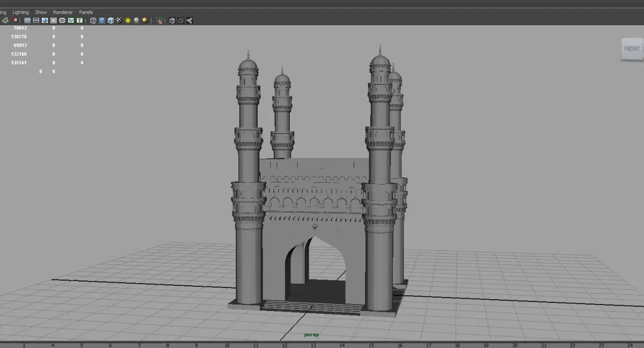Toggle the Resolution Gate icon
The width and height of the screenshot is (644, 348).
[45, 20]
